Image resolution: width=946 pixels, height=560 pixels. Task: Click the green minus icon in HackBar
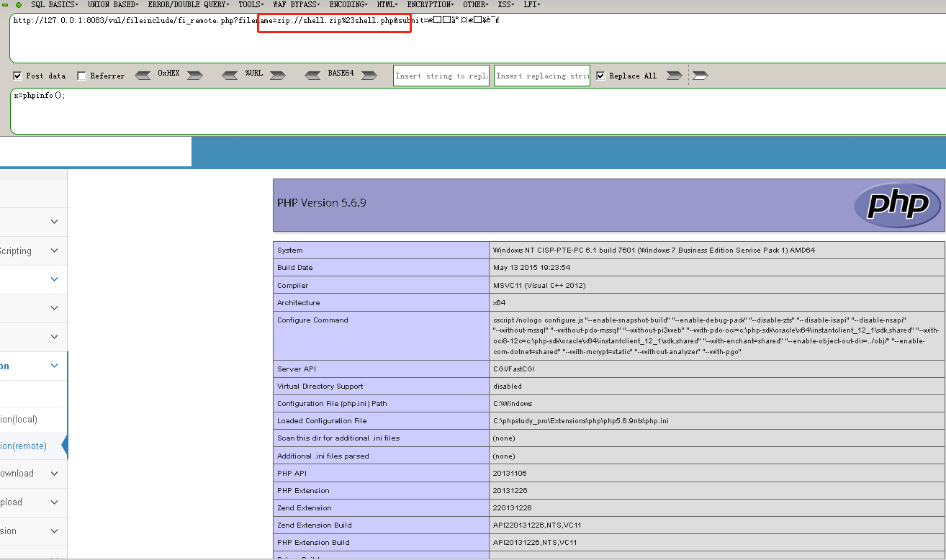pyautogui.click(x=6, y=4)
